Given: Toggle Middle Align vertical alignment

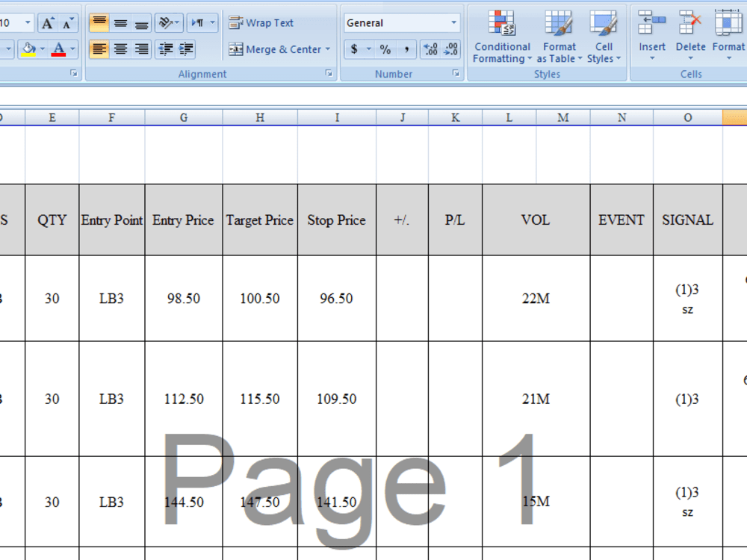Looking at the screenshot, I should [x=120, y=22].
